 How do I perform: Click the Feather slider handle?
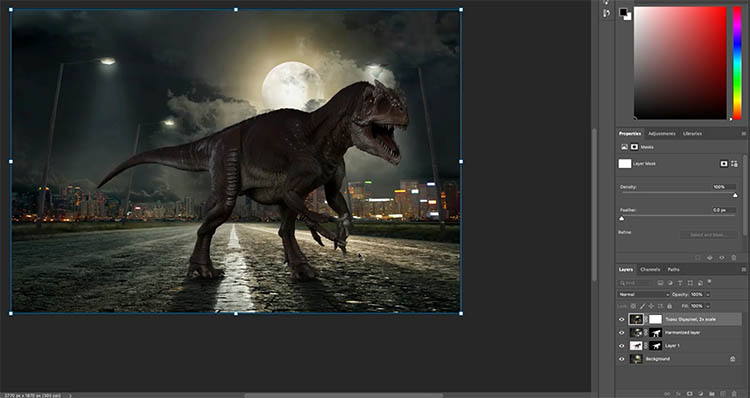622,218
